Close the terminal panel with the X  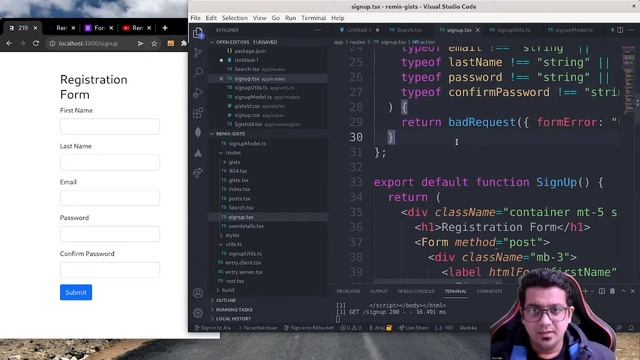pos(633,291)
